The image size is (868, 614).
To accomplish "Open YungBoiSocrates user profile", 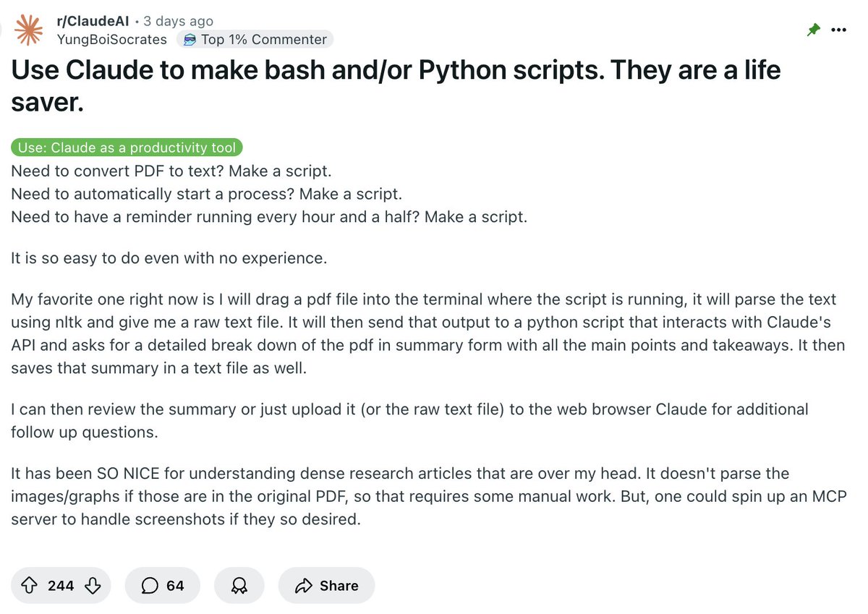I will point(111,39).
